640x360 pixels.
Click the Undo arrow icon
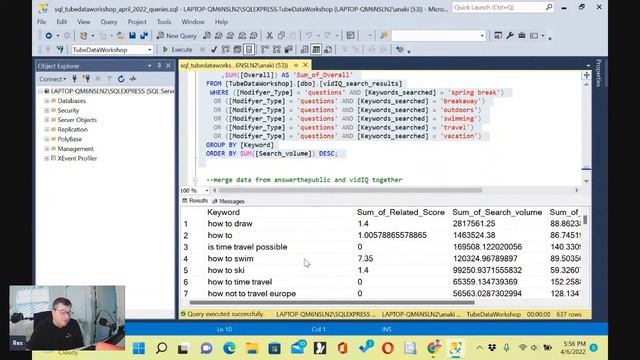click(309, 36)
